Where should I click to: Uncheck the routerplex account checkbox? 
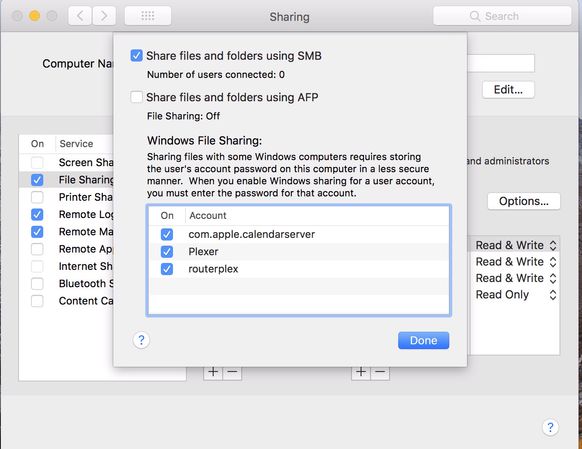[x=167, y=269]
